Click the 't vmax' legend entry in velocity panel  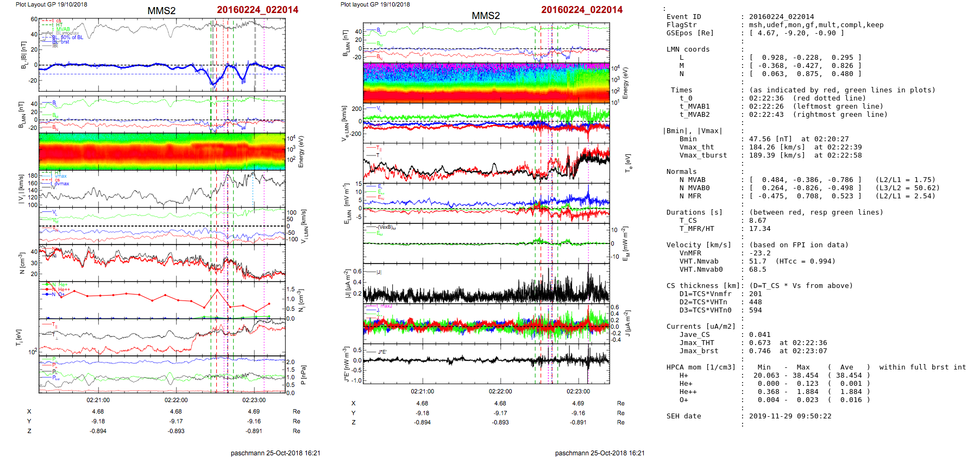pos(60,176)
